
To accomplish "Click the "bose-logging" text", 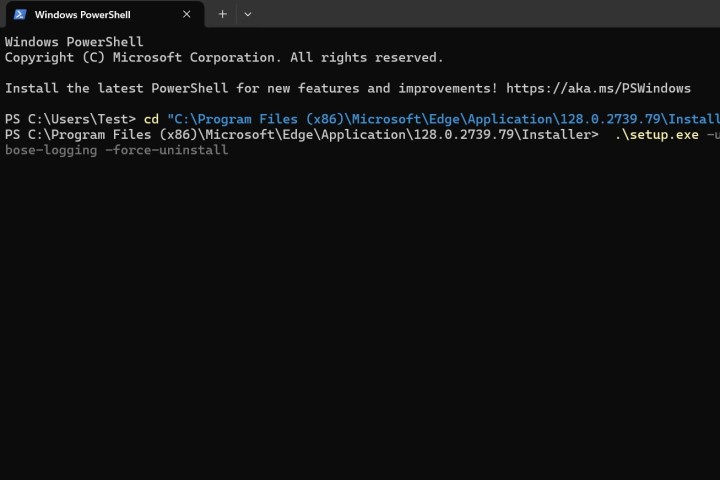I will [50, 150].
